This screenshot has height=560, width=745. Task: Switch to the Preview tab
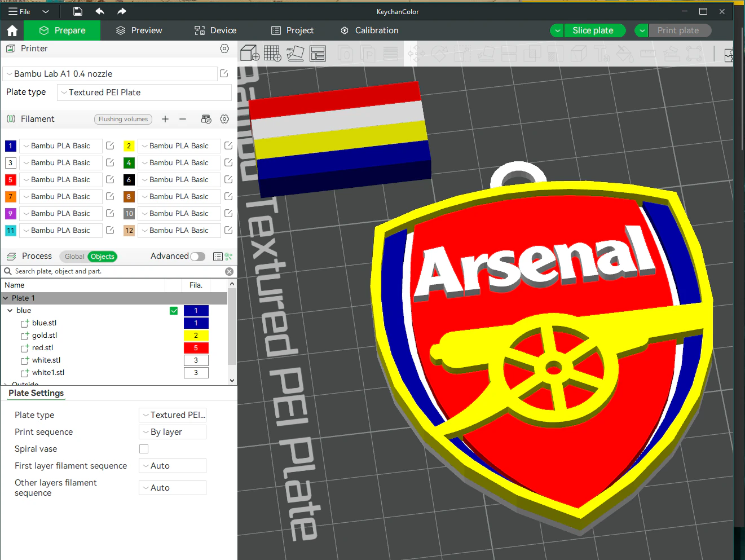point(139,30)
